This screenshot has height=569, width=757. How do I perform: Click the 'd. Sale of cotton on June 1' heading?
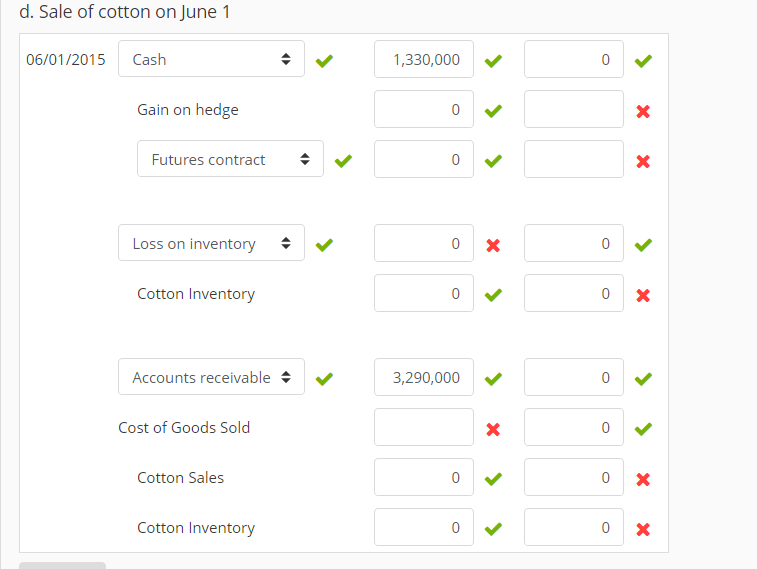click(x=125, y=12)
